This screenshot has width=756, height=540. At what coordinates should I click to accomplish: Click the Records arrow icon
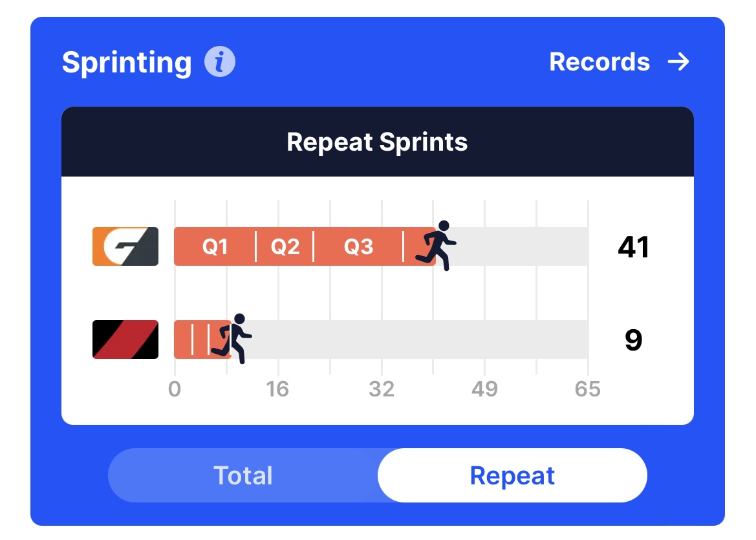click(x=678, y=61)
